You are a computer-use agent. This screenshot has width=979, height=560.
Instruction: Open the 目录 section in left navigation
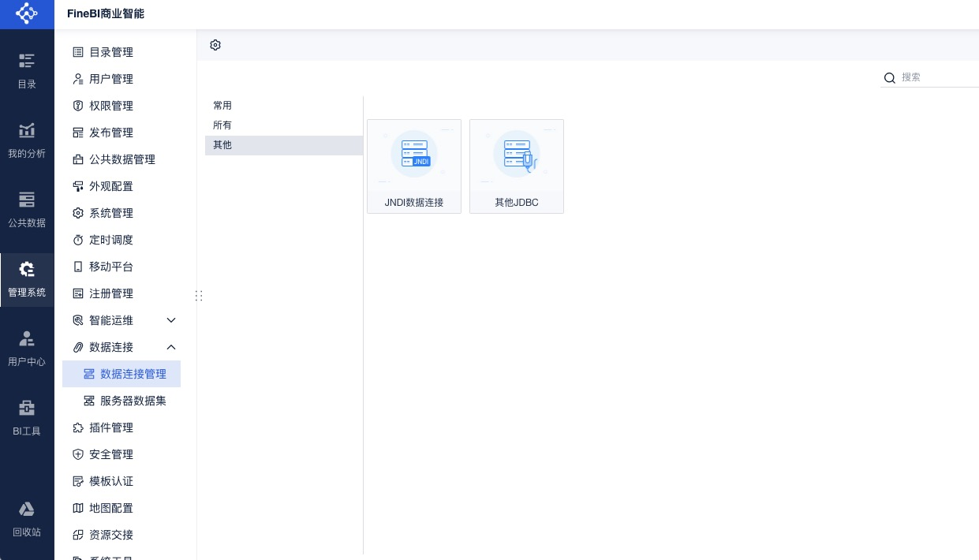point(27,69)
